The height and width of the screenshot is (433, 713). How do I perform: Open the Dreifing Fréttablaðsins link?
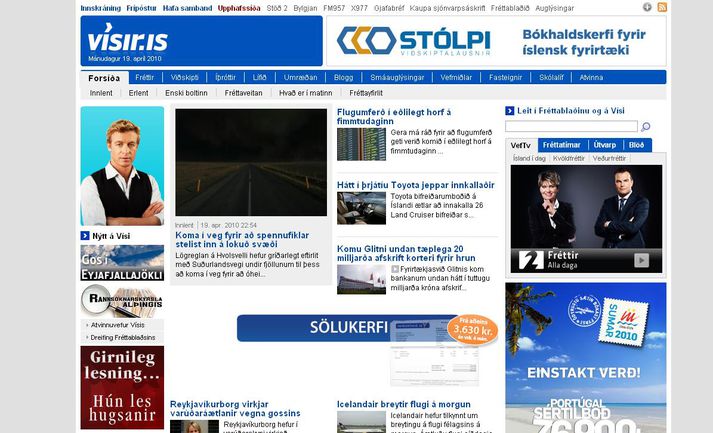(x=123, y=337)
